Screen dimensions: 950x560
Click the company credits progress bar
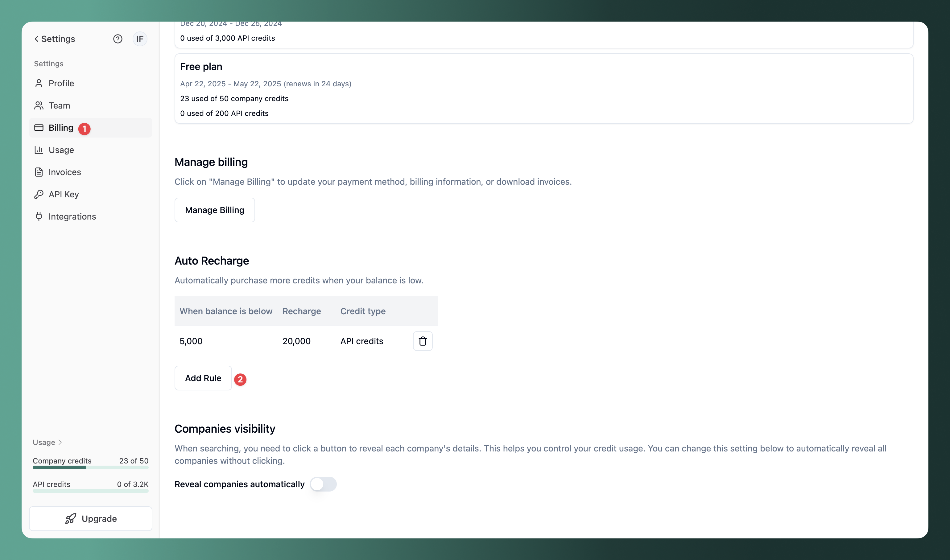(90, 467)
